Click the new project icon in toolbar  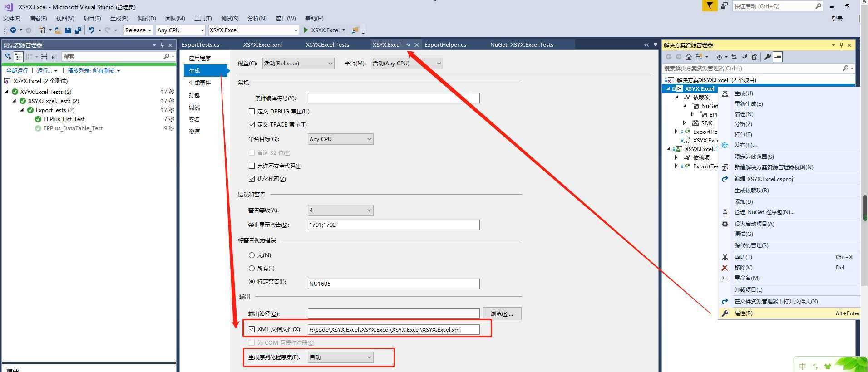click(42, 30)
